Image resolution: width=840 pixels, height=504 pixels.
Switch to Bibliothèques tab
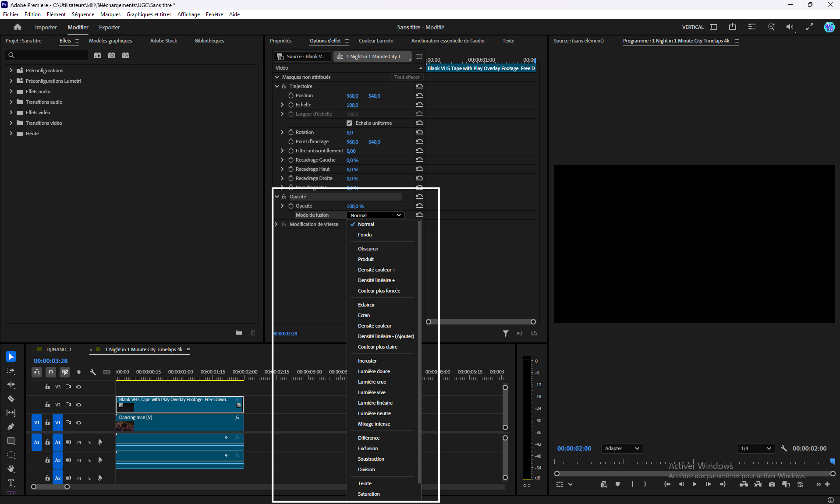pyautogui.click(x=209, y=41)
